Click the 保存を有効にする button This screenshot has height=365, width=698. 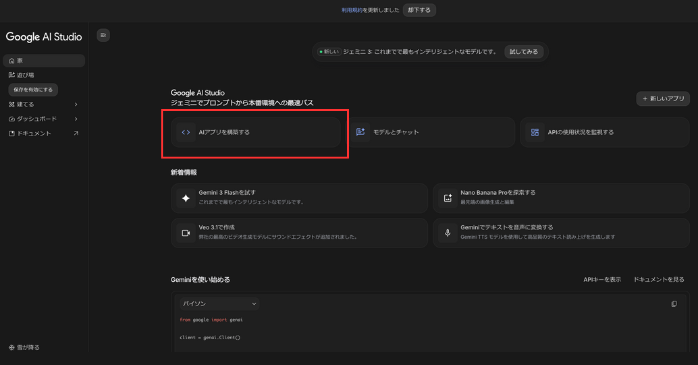coord(33,89)
